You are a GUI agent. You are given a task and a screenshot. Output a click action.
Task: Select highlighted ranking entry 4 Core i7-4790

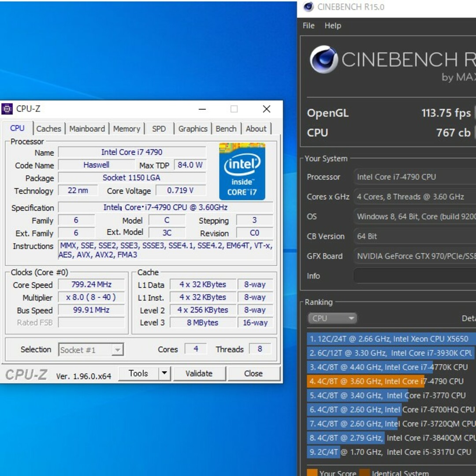[391, 381]
